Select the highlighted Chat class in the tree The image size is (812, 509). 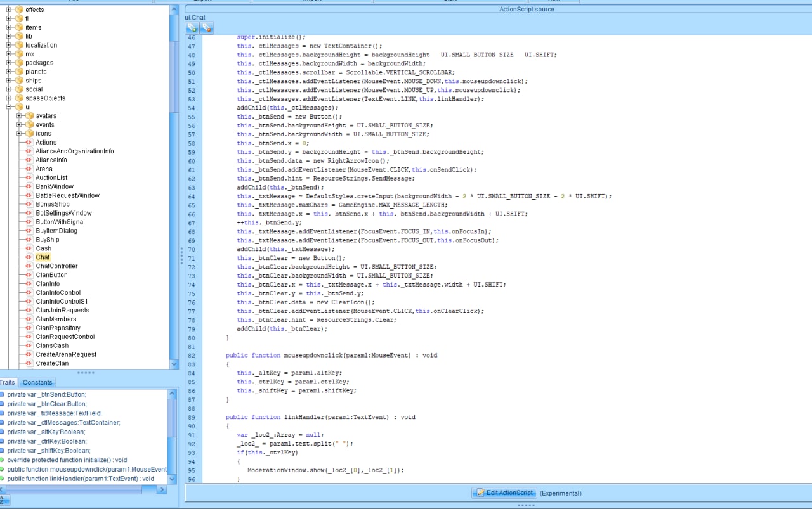pos(43,257)
